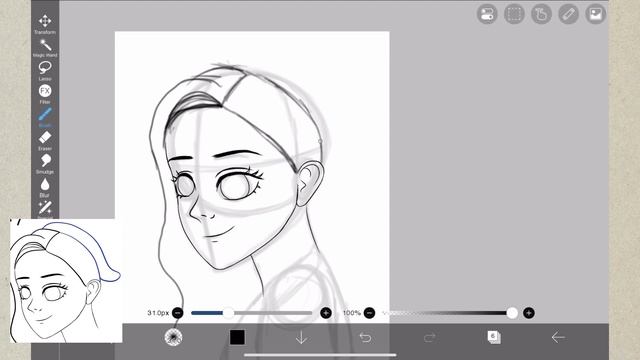Click the opacity slider handle
This screenshot has height=360, width=640.
coord(512,313)
